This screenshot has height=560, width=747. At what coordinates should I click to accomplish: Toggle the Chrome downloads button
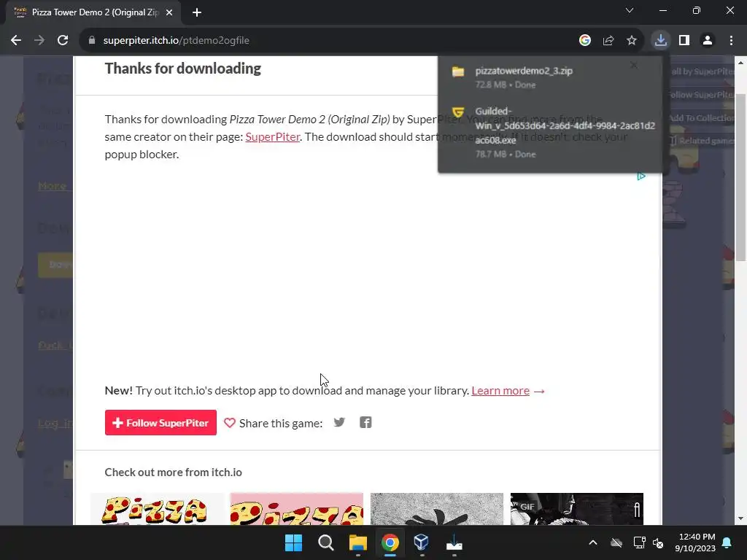660,41
